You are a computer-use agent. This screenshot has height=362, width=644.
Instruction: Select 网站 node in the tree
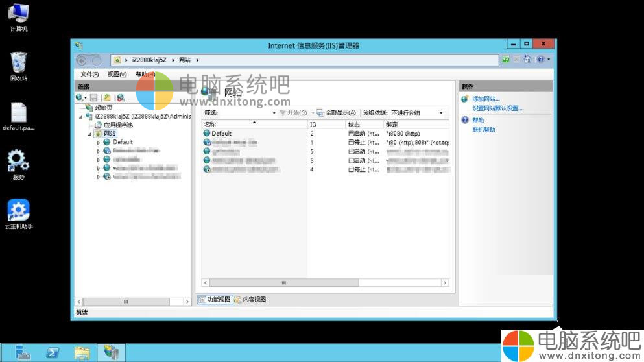[x=110, y=134]
